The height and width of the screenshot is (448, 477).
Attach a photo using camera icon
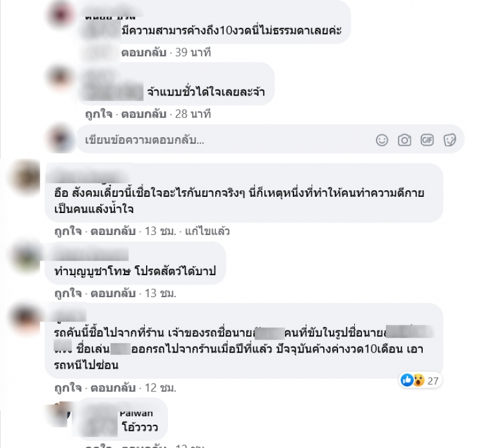404,140
